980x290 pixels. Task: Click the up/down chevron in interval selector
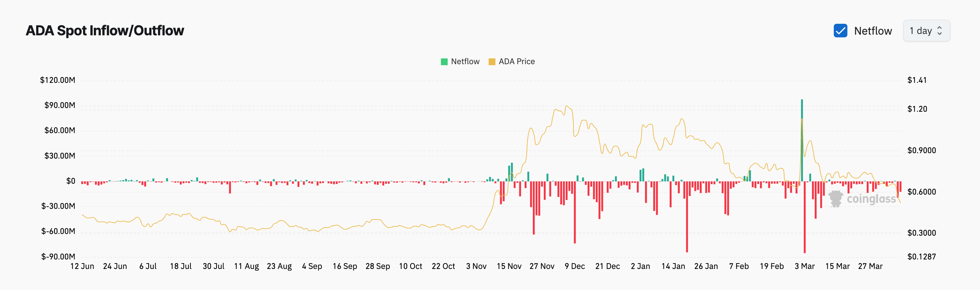[x=939, y=31]
